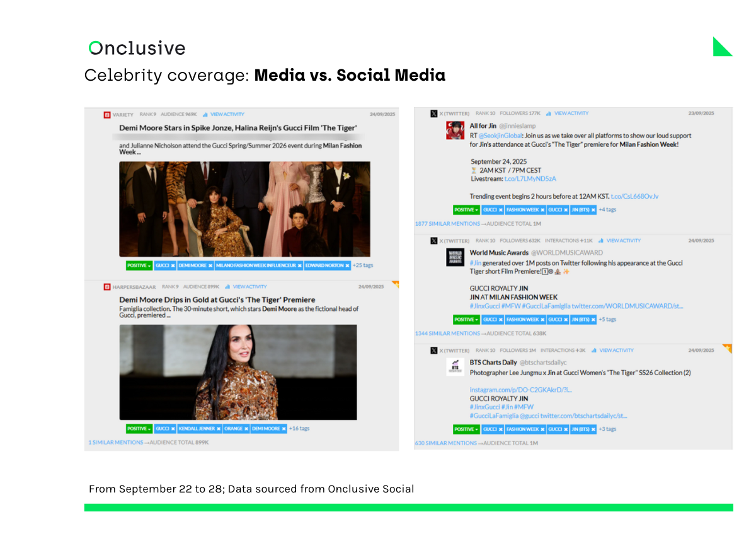This screenshot has height=536, width=756.
Task: Click the All for Jin account name
Action: click(x=483, y=126)
